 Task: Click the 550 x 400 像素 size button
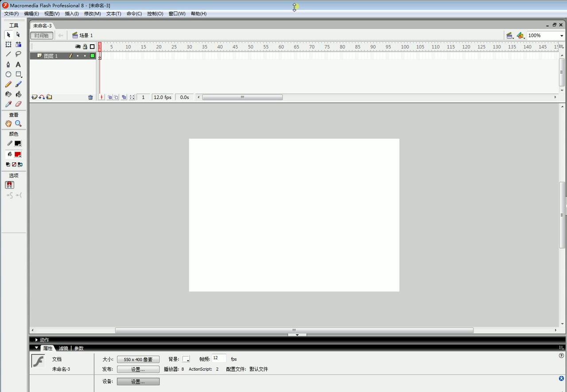138,360
